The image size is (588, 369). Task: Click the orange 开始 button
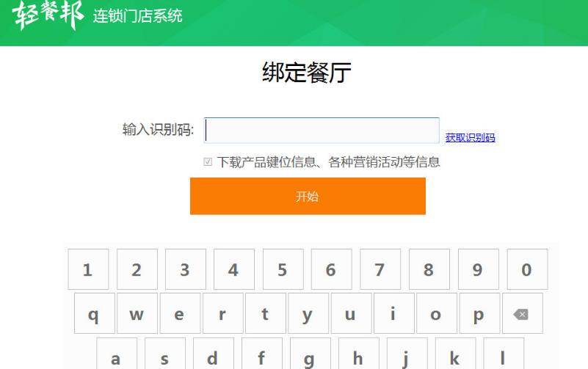pos(308,196)
